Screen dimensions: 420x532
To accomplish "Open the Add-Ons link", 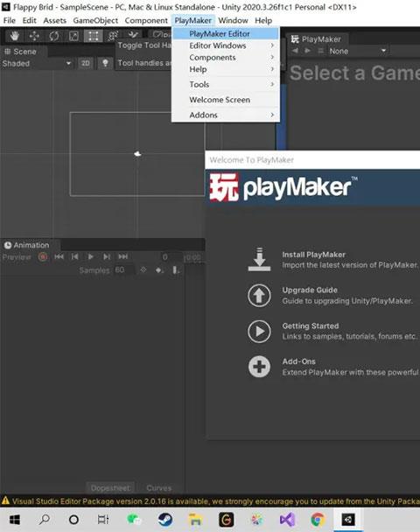I will (x=299, y=361).
